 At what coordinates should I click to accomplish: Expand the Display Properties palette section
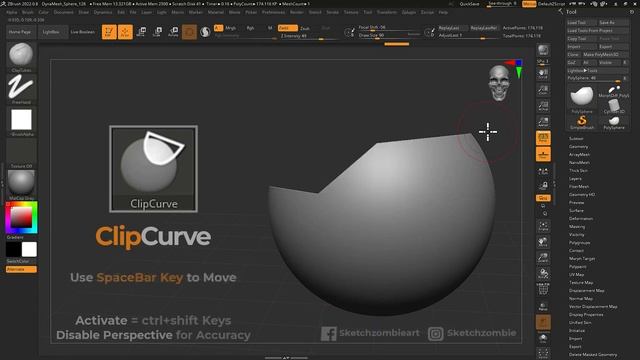586,315
